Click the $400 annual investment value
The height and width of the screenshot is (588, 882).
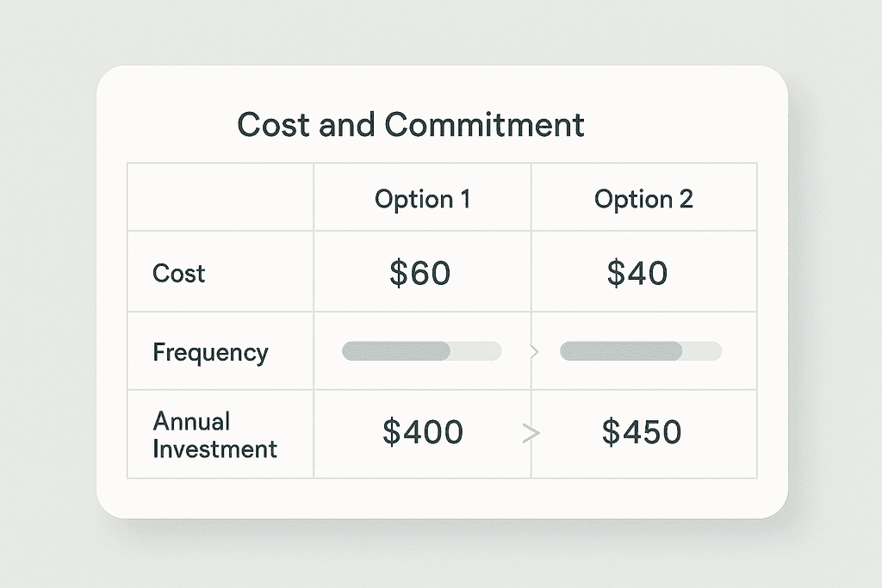pos(422,432)
